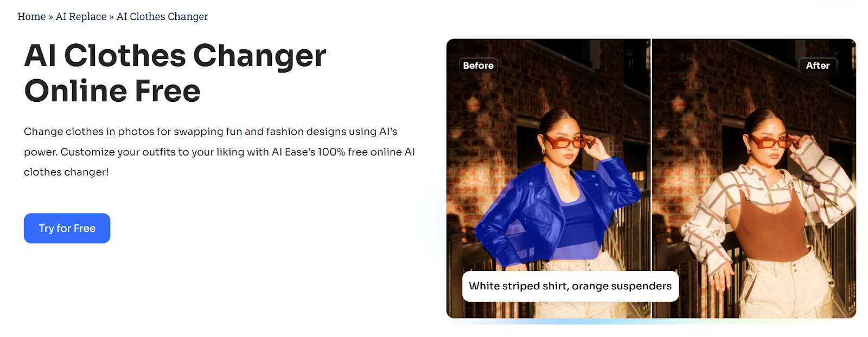Click the Try for Free button
This screenshot has width=868, height=337.
[67, 228]
